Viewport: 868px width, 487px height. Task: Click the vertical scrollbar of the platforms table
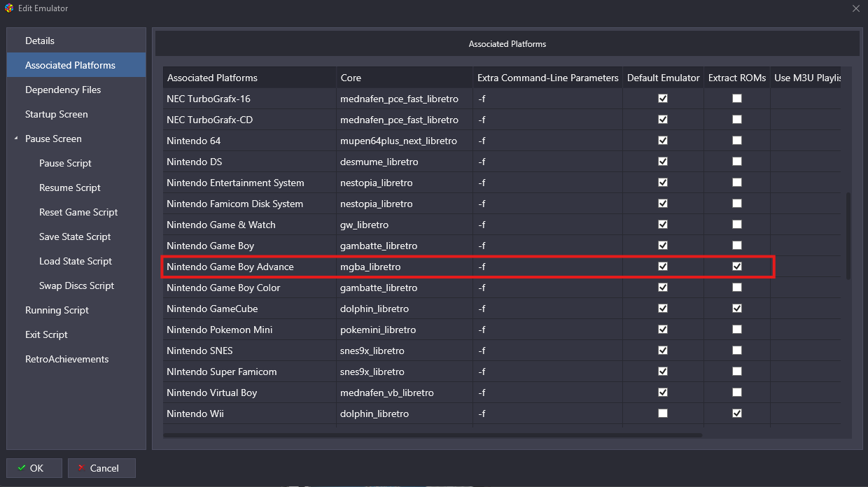(848, 237)
